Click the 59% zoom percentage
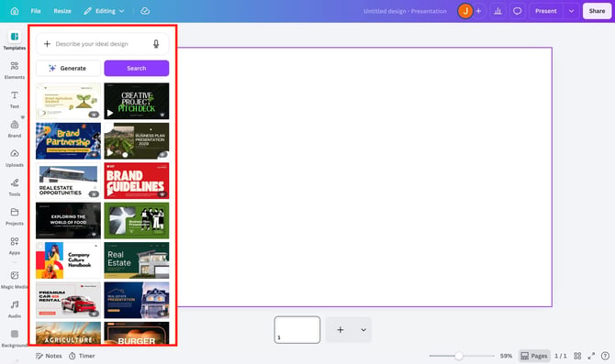615x364 pixels. pos(506,356)
